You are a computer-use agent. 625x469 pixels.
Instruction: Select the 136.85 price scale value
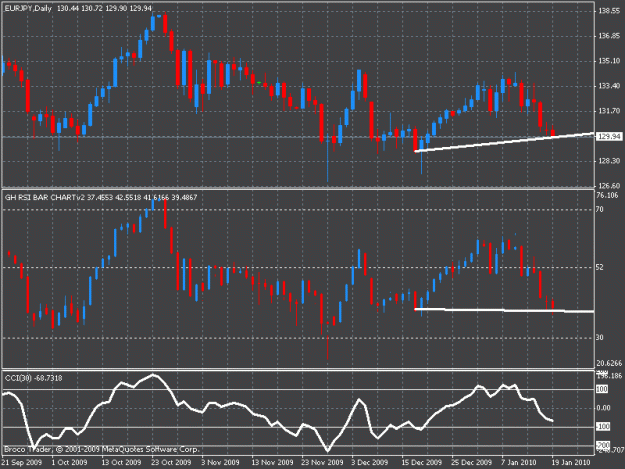point(609,36)
